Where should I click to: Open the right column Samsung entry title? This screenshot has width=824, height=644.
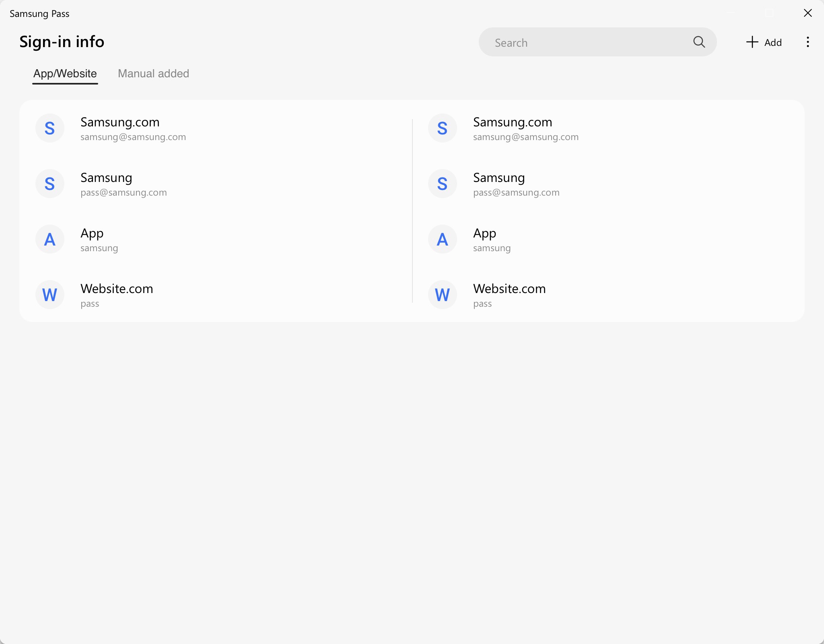point(499,178)
